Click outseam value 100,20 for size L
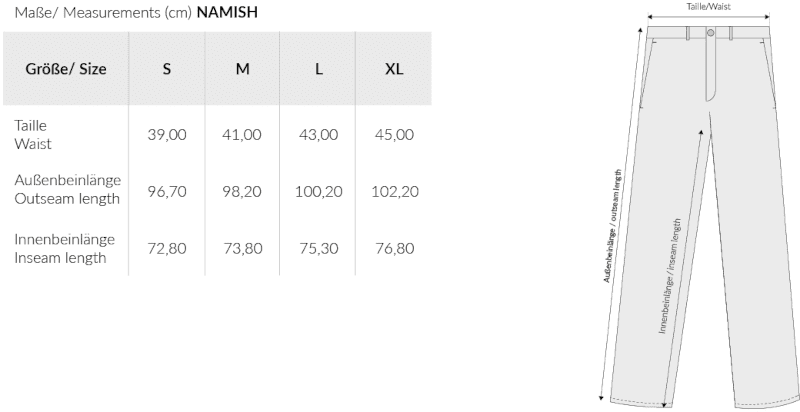 click(318, 190)
